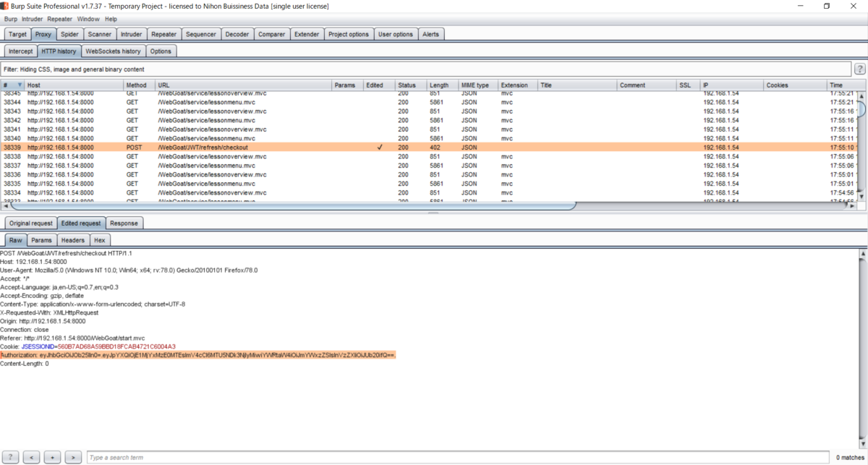The width and height of the screenshot is (868, 465).
Task: Open the filter help question mark icon
Action: tap(860, 69)
